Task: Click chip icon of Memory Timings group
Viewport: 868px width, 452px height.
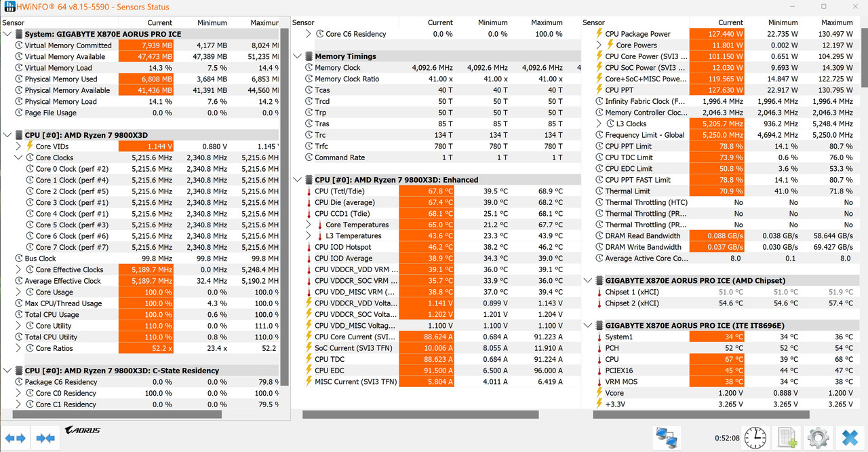Action: (x=309, y=56)
